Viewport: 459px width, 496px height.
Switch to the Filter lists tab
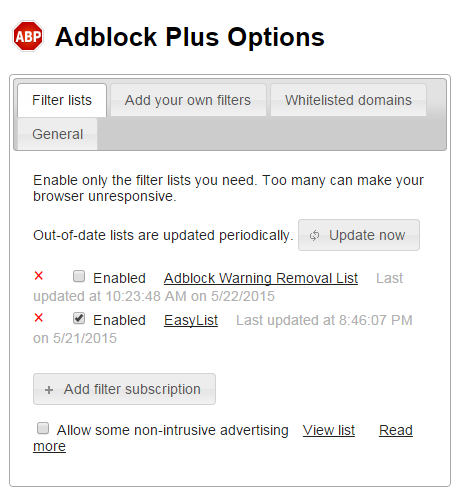62,100
